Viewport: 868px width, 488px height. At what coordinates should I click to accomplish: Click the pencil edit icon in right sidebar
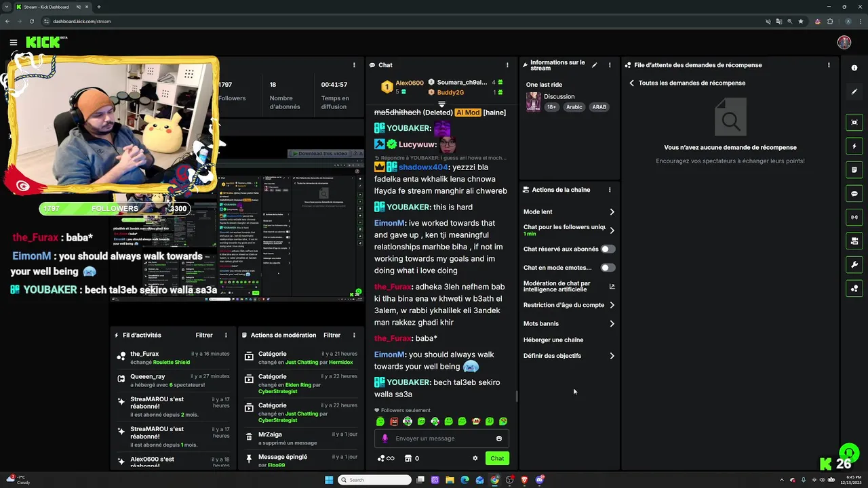(854, 91)
